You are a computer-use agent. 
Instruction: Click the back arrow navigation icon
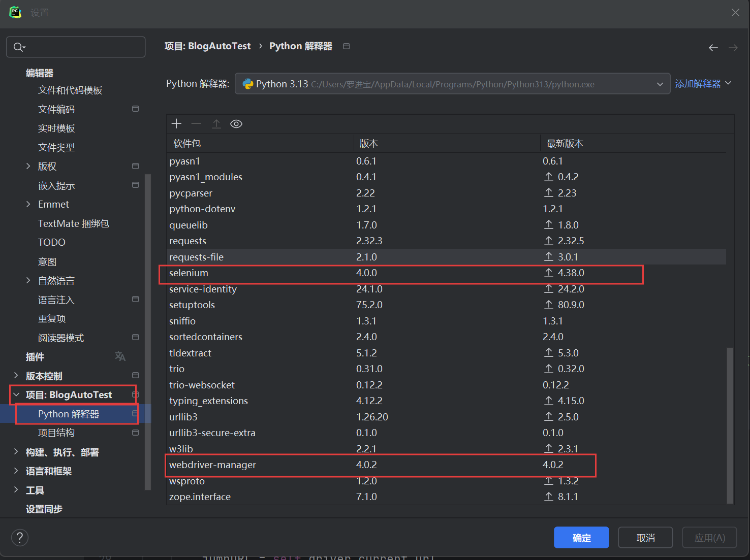pos(713,48)
